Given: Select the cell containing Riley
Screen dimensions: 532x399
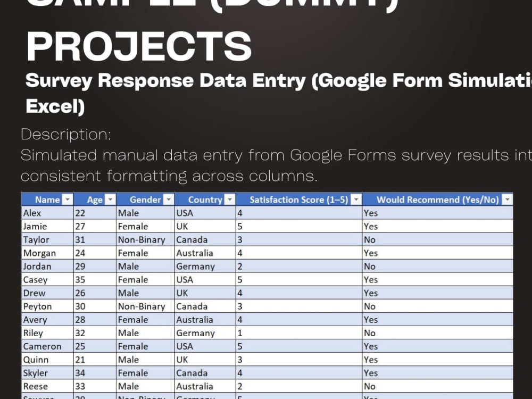Looking at the screenshot, I should [x=47, y=333].
